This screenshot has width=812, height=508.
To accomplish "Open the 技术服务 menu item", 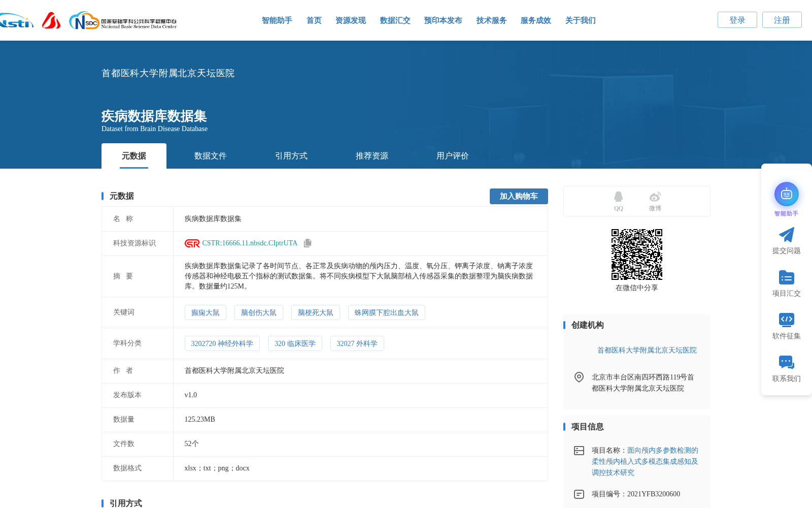I will (491, 20).
